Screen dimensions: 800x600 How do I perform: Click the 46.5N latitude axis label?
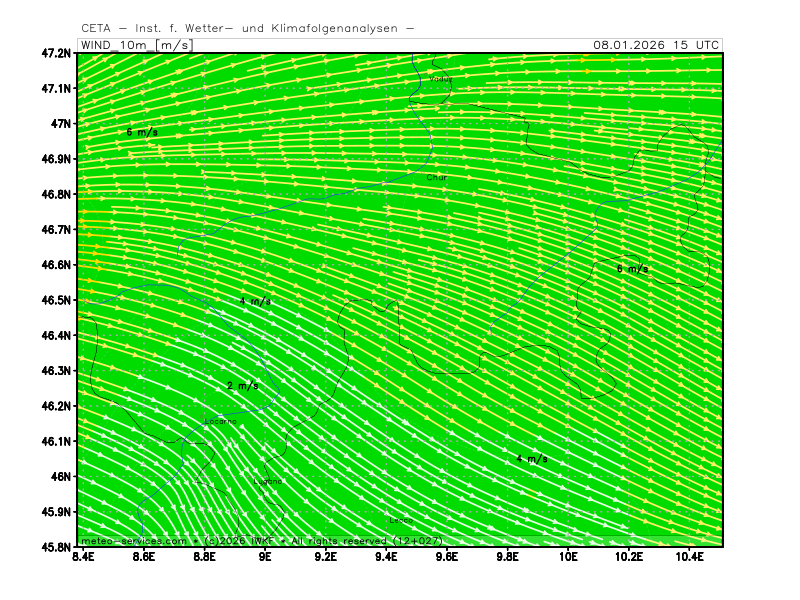click(56, 300)
